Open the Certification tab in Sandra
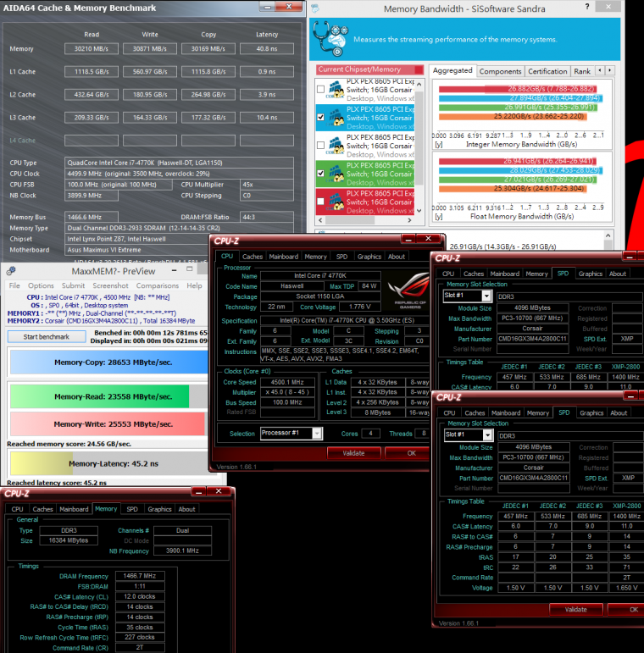 click(547, 71)
